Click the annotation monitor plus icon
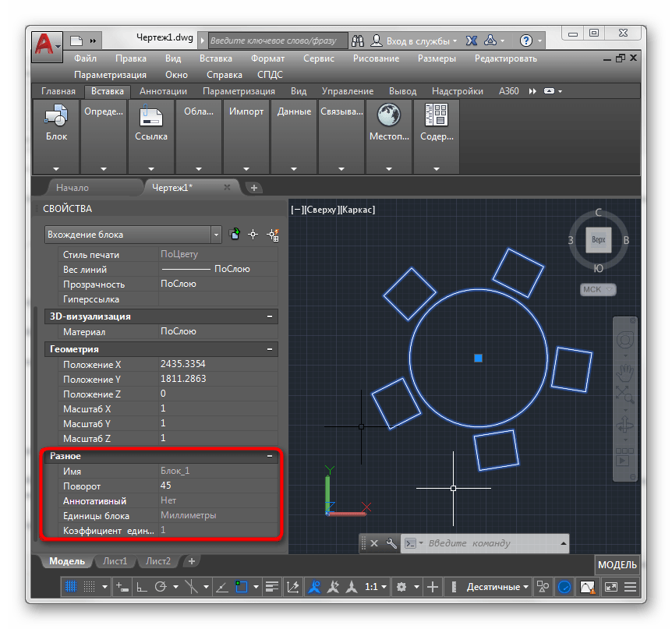This screenshot has height=629, width=672. coord(433,587)
